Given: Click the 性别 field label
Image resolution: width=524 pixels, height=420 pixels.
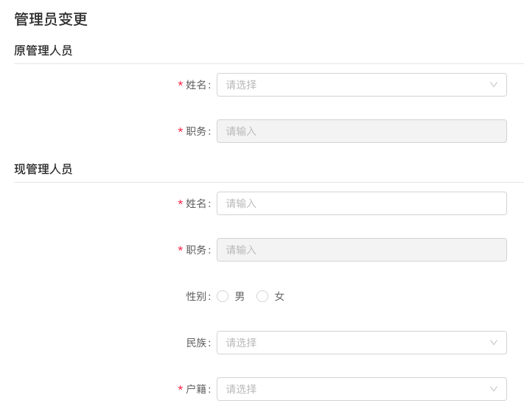Looking at the screenshot, I should click(x=196, y=296).
